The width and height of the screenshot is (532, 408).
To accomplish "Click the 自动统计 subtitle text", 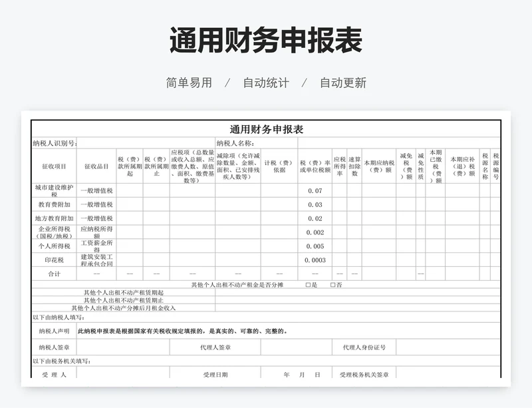I will 266,83.
